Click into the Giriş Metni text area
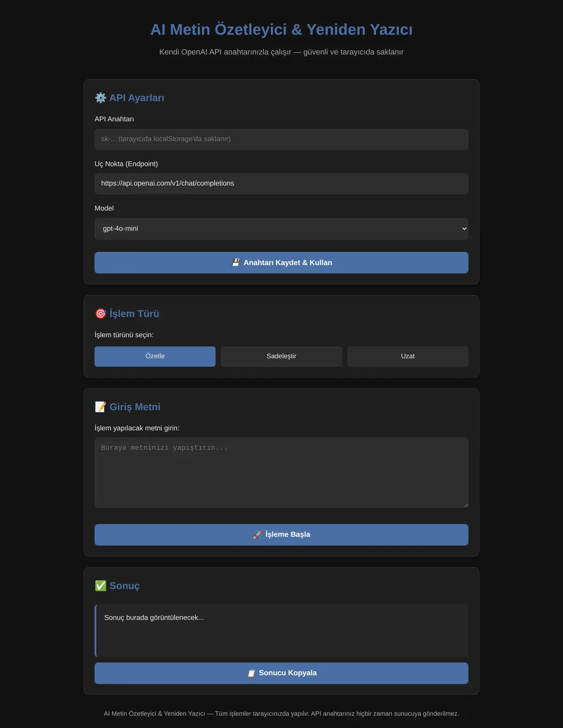This screenshot has height=728, width=563. 281,473
